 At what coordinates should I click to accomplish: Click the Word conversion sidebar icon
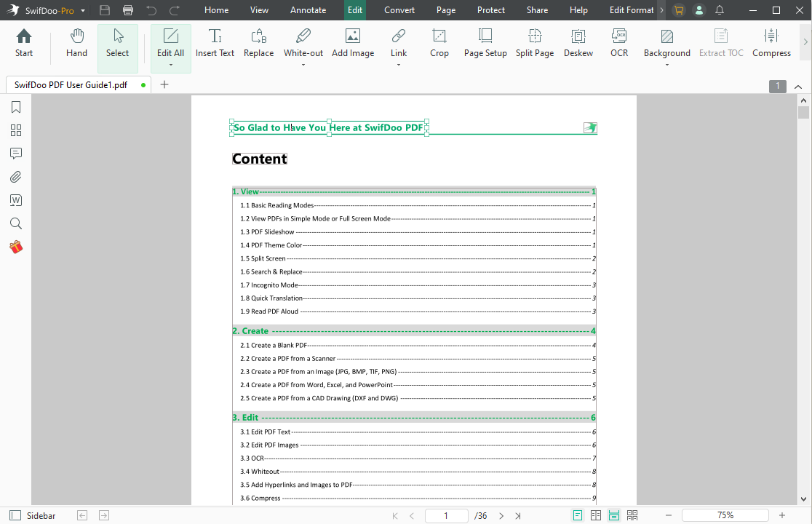(x=16, y=200)
